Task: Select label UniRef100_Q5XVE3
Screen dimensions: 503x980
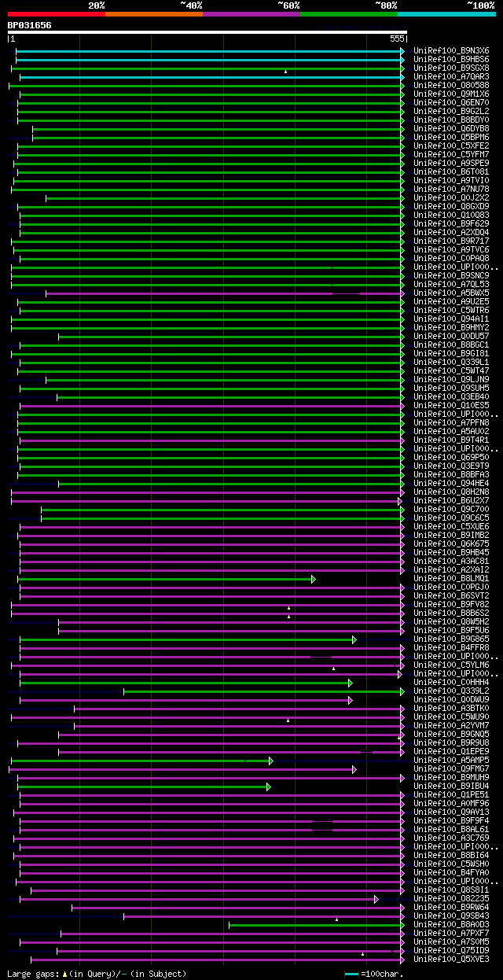Action: [x=451, y=959]
